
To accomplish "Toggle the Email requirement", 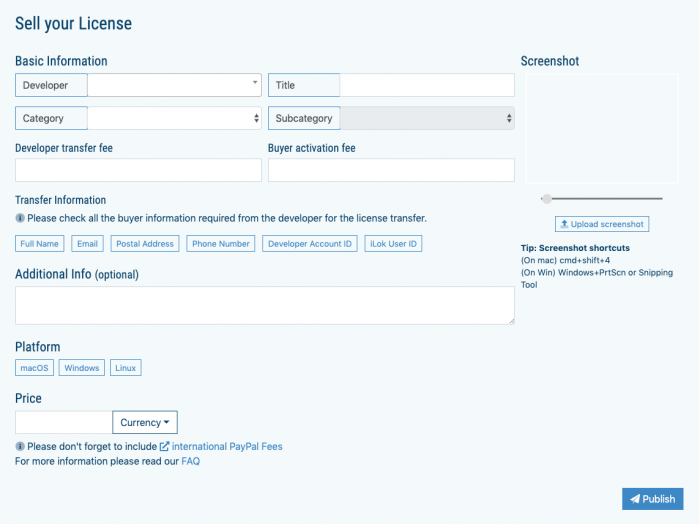I will coord(87,244).
